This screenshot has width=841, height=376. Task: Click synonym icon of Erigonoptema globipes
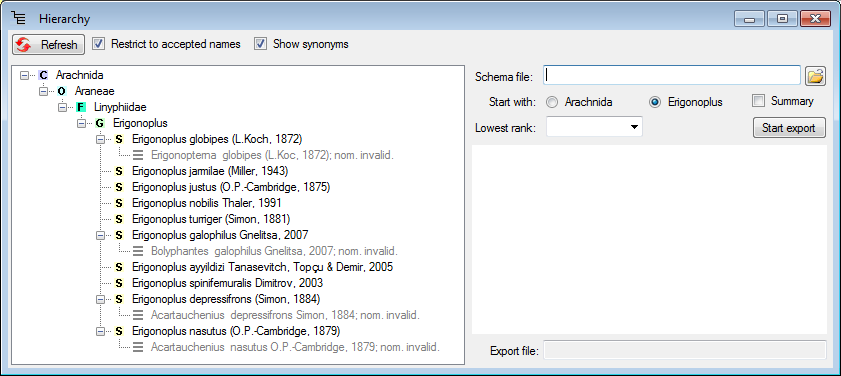pos(138,156)
